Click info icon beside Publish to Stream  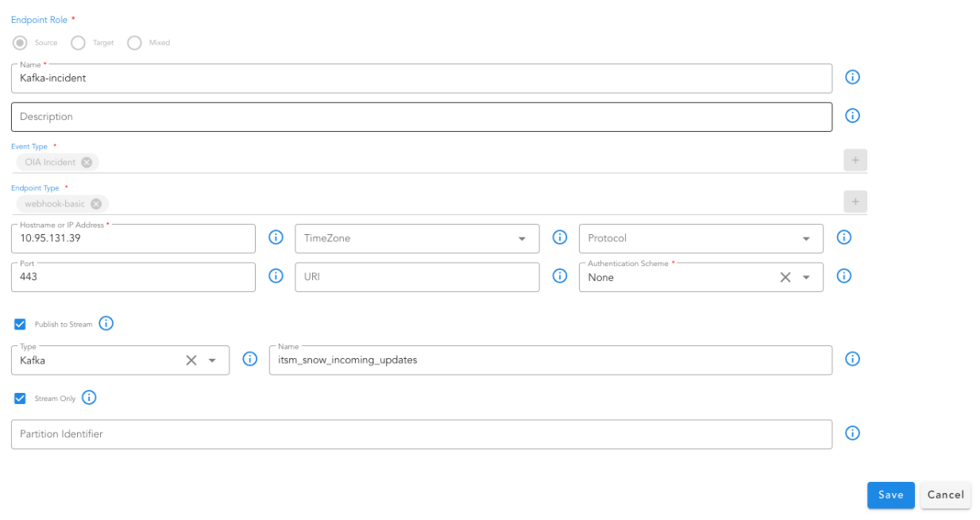pos(106,323)
